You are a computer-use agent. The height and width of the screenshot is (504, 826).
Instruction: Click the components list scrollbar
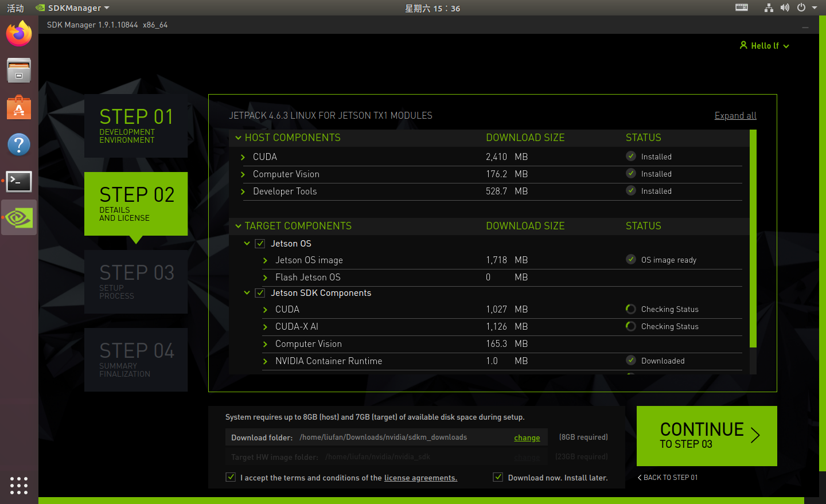click(x=753, y=239)
